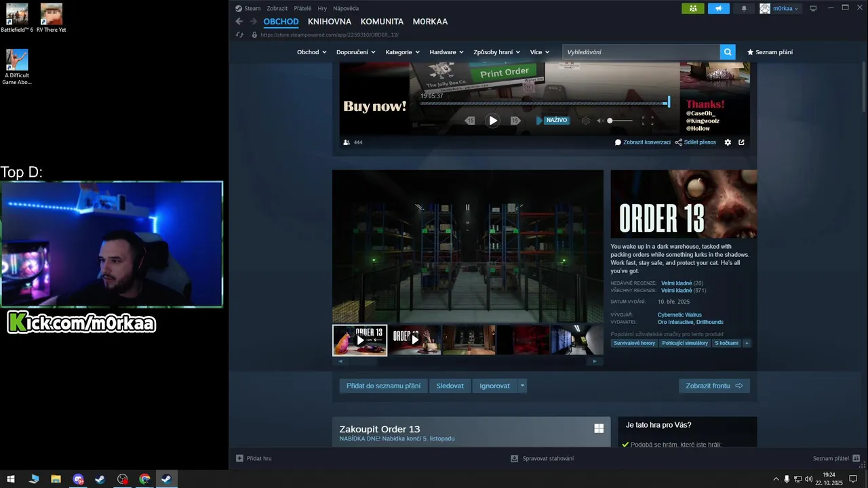Open the Nápověda menu

pos(346,8)
